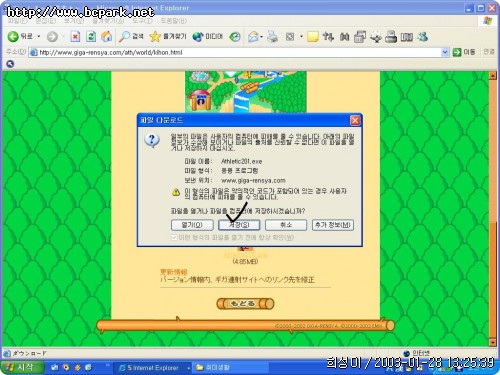Click 열기(O) Open in download dialog
This screenshot has height=375, width=500.
192,225
